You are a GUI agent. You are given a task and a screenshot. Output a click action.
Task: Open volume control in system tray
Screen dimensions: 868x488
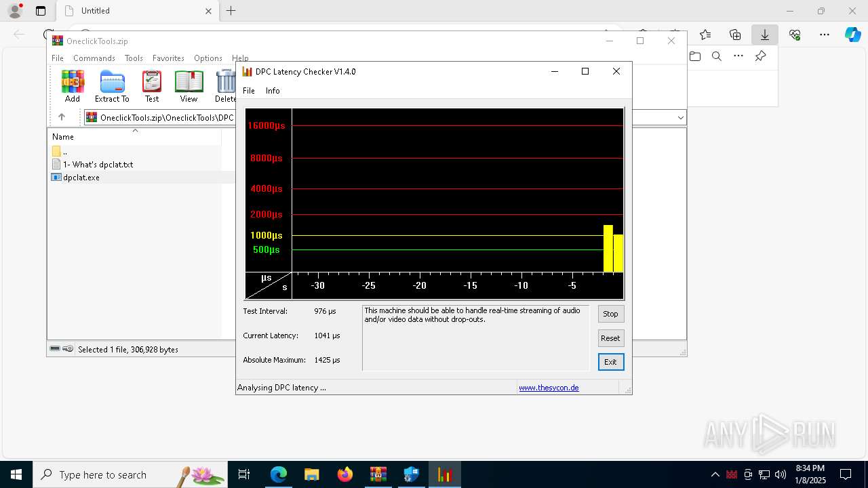(781, 474)
